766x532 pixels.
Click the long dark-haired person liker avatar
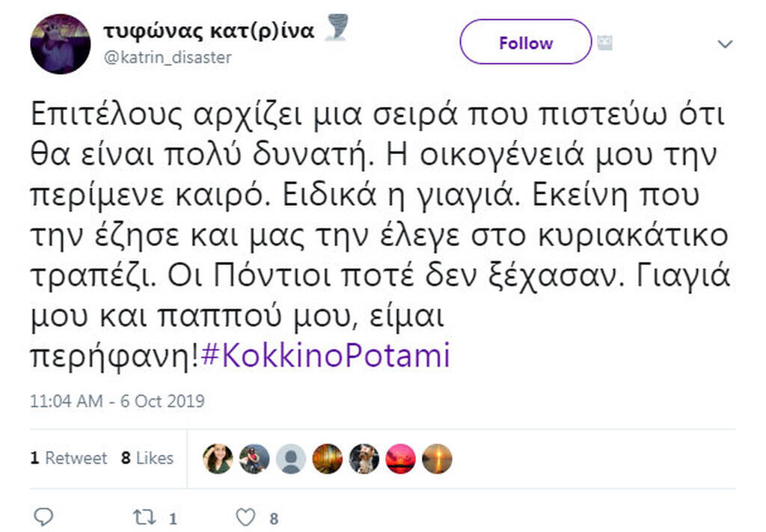pos(218,459)
